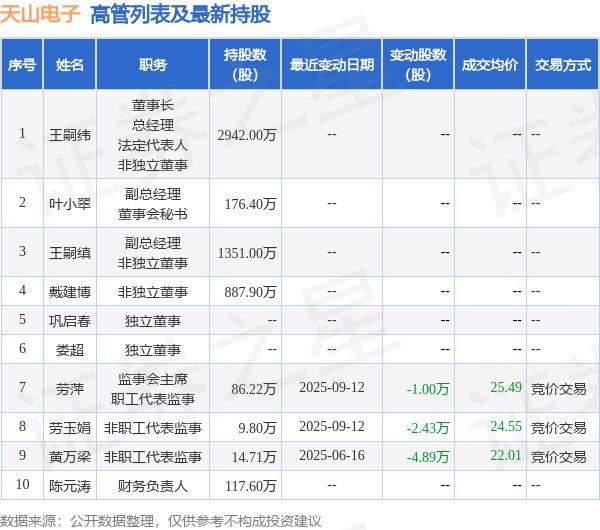Select the 持股数(股) column header
Screen dimensions: 600x530
pos(245,65)
